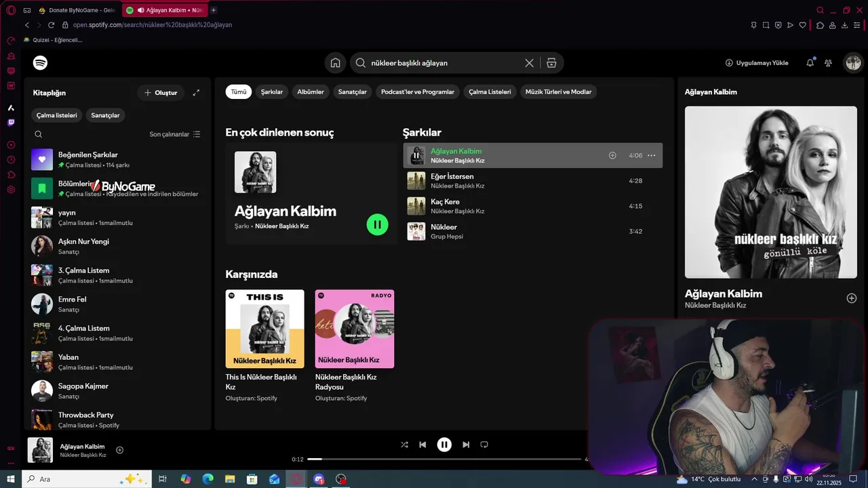Screen dimensions: 868x488
Task: Open Aşkın Nur Yengi artist
Action: coord(118,246)
